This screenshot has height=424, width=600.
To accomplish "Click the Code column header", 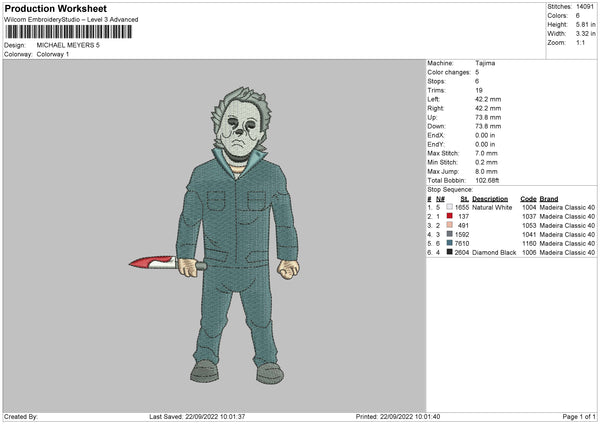I will pyautogui.click(x=528, y=199).
